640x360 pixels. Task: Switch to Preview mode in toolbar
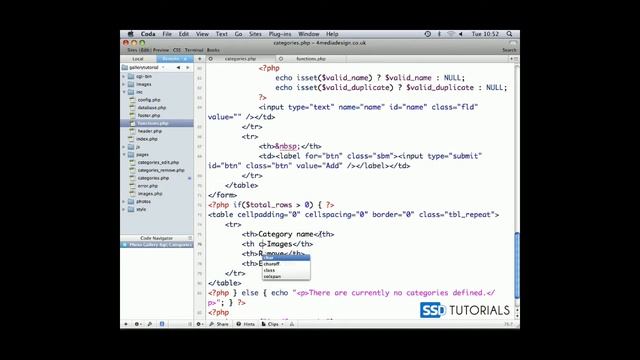tap(161, 50)
